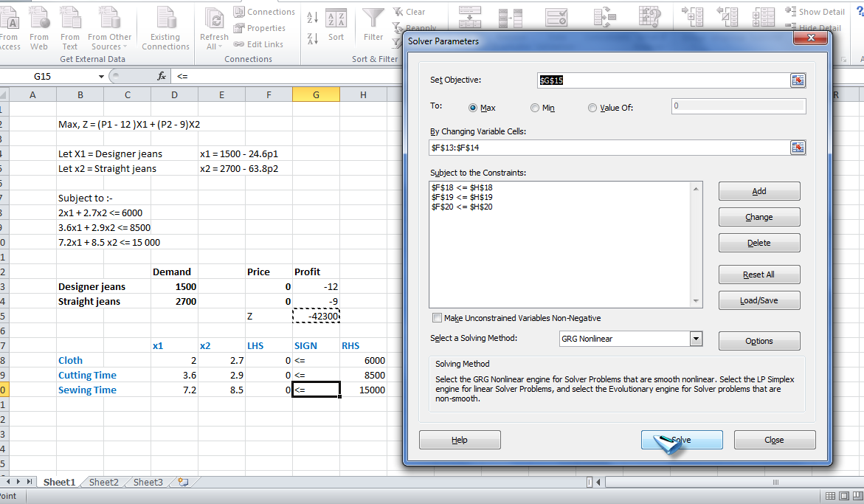Image resolution: width=864 pixels, height=504 pixels.
Task: Click the Name Box showing G15
Action: click(49, 77)
